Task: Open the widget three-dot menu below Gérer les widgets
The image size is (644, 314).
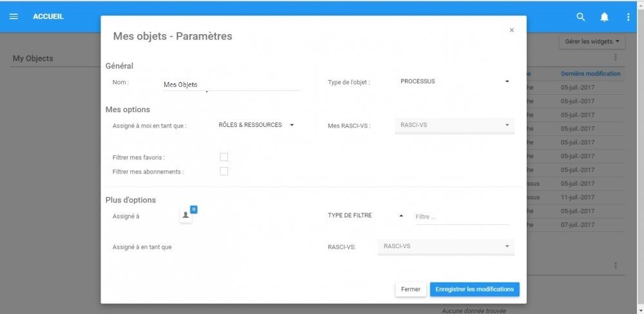Action: tap(615, 57)
